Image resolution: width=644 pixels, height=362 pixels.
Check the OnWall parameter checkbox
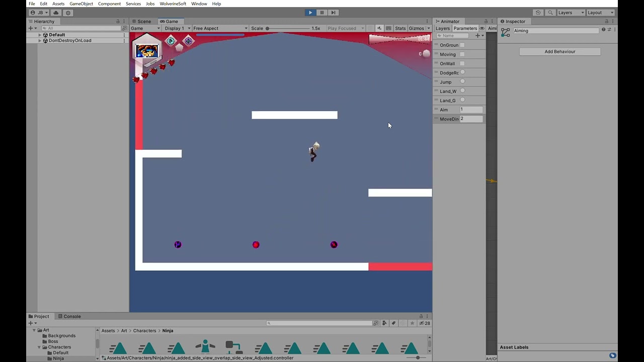462,63
